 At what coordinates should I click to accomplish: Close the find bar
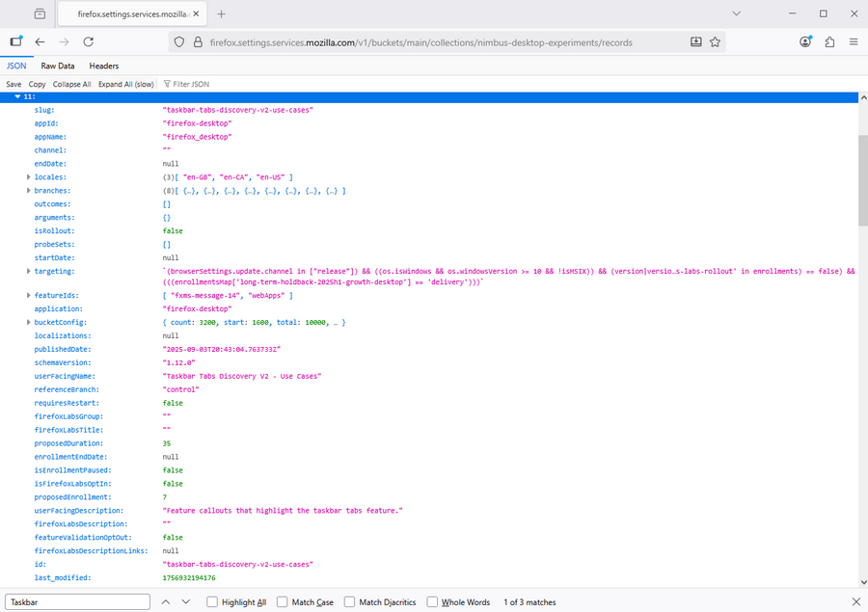pyautogui.click(x=855, y=602)
